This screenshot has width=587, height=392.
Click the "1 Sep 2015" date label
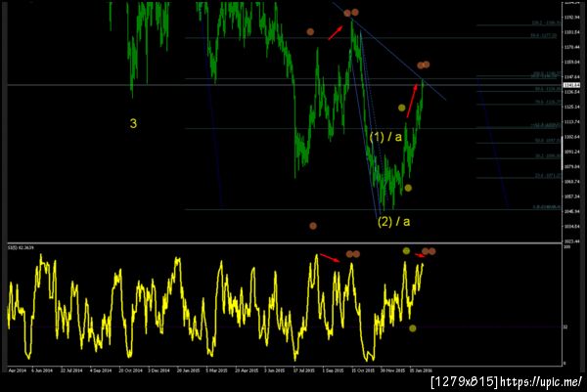point(333,370)
